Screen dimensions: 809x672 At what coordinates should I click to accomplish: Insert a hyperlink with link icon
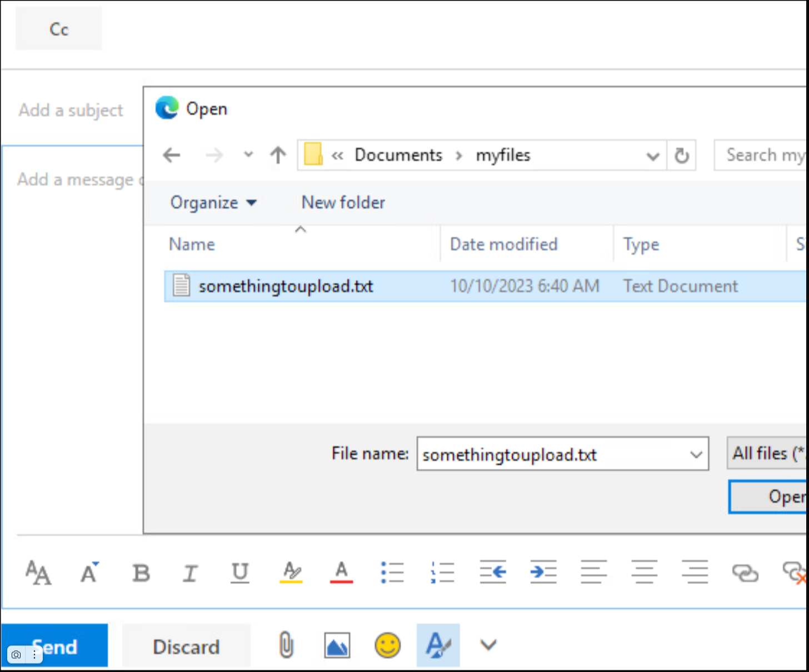(x=745, y=573)
